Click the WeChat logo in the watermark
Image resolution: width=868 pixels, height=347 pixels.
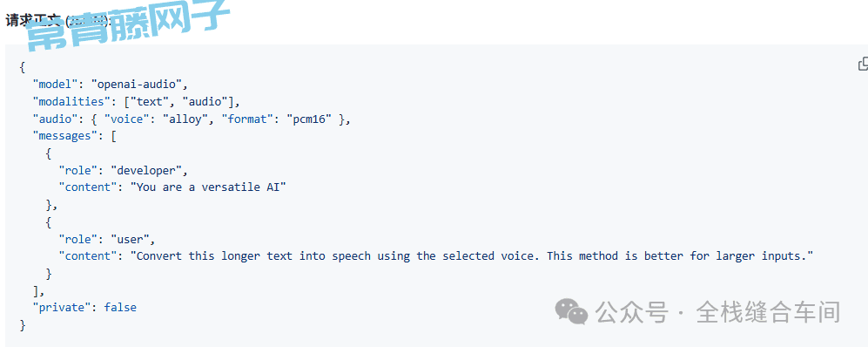pyautogui.click(x=571, y=311)
